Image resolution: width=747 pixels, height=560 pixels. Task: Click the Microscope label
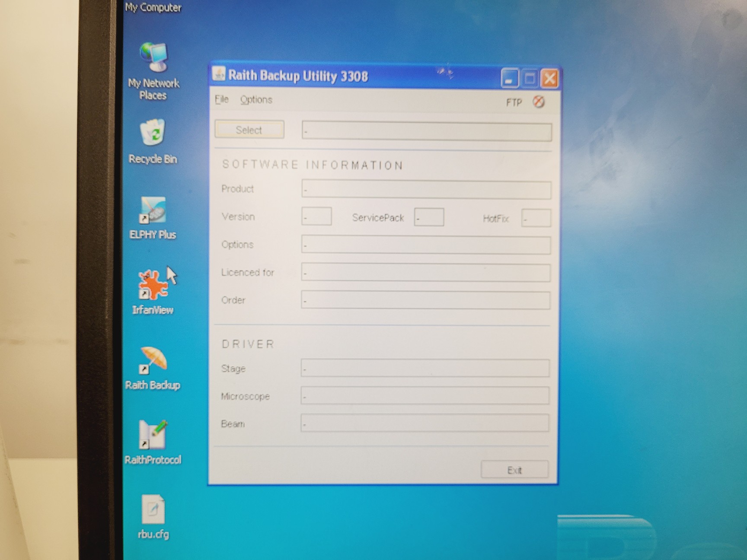[x=245, y=396]
